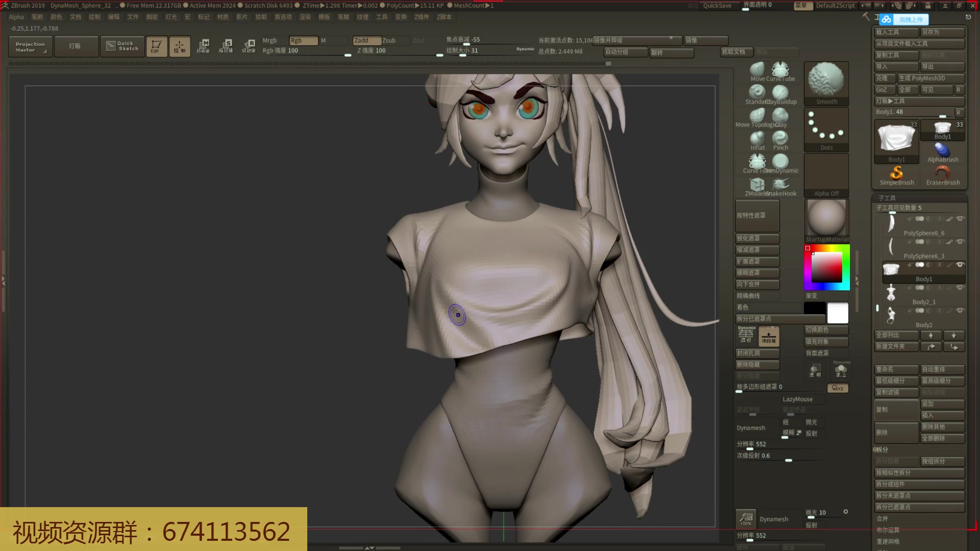
Task: Select the ClayBuildup brush
Action: click(x=780, y=92)
